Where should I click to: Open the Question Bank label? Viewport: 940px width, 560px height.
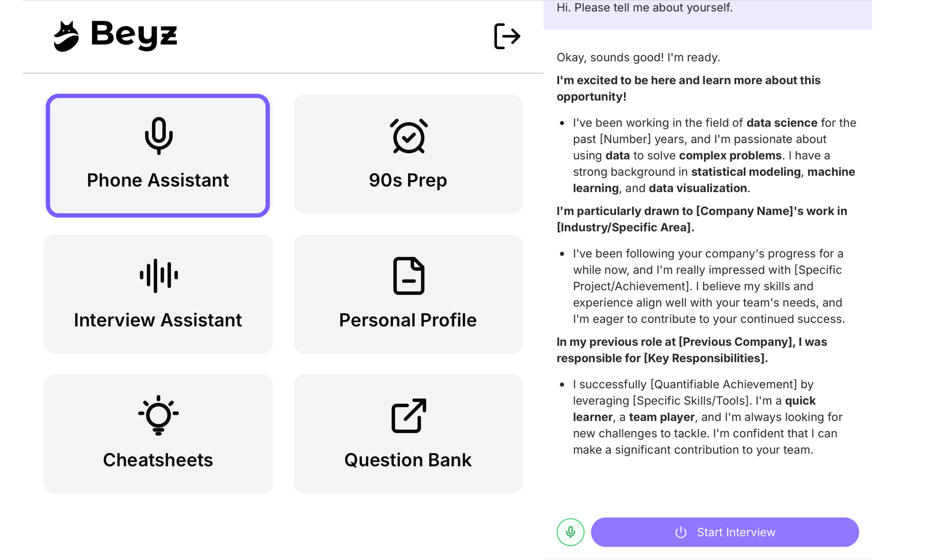408,460
